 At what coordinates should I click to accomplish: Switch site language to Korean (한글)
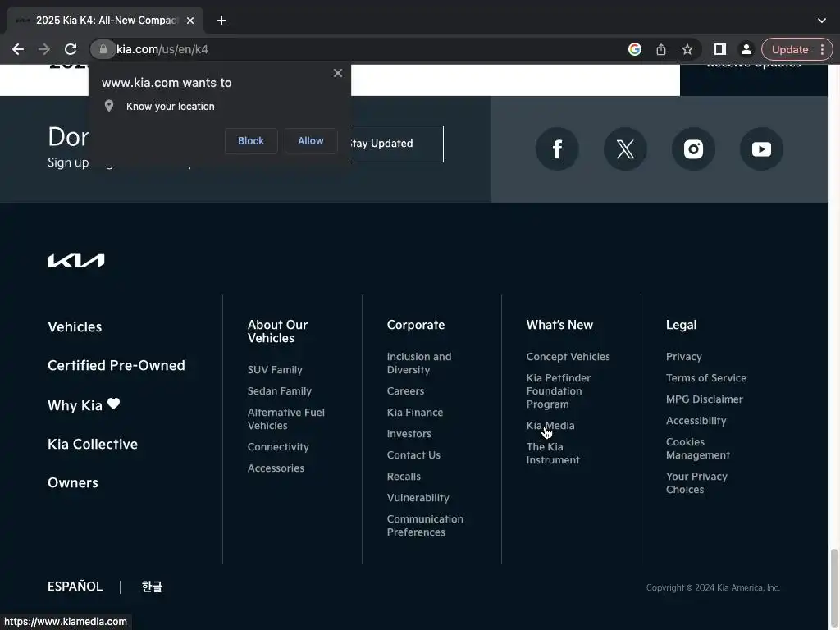pyautogui.click(x=152, y=587)
